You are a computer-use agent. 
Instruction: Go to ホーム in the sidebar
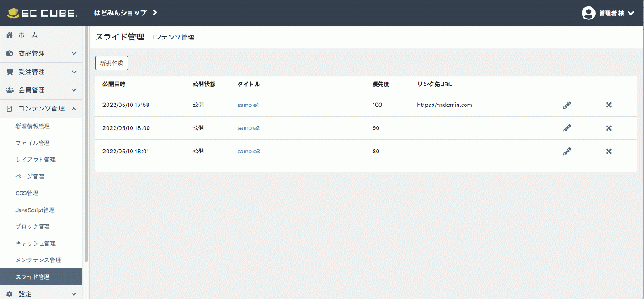28,35
